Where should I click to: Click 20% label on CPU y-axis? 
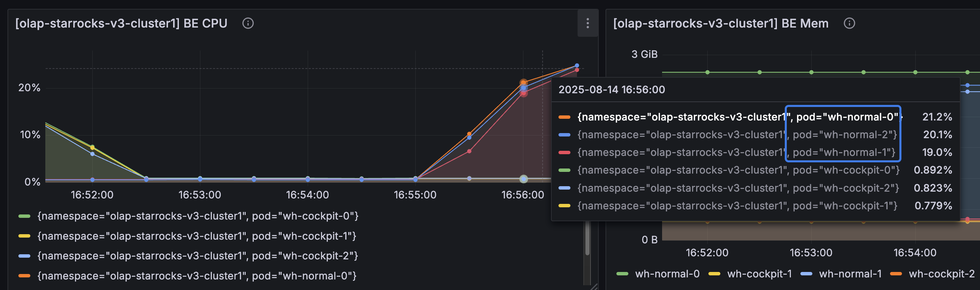coord(29,88)
